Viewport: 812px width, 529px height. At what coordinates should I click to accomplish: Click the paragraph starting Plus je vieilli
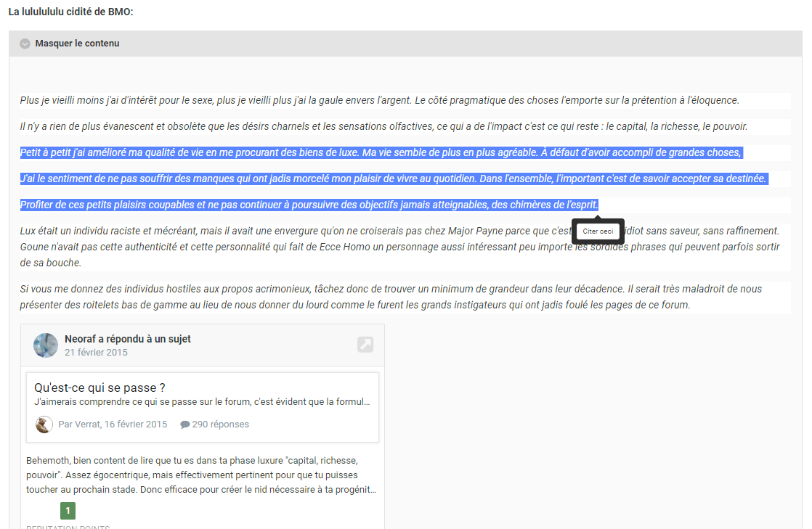coord(380,100)
